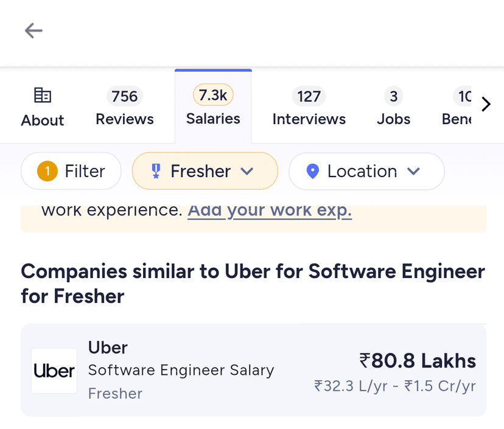Click the orange filter count badge
Screen dimensions: 504x429
click(47, 172)
